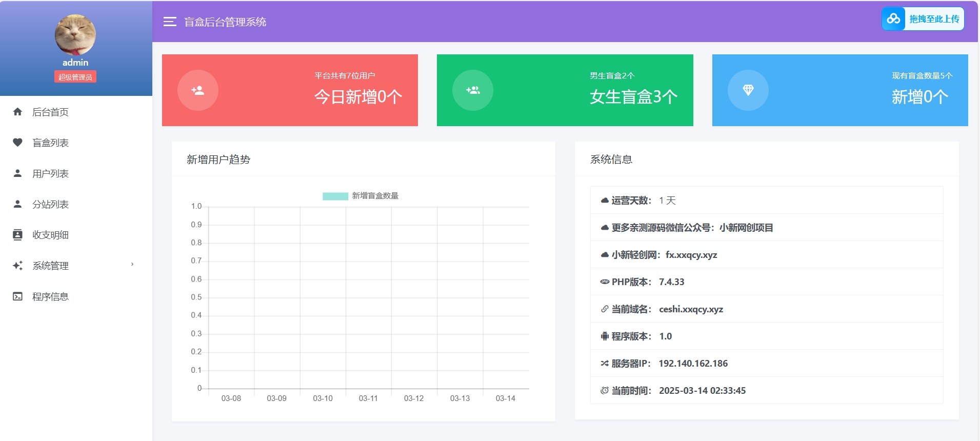
Task: Click the 系统信息 panel title
Action: 611,159
